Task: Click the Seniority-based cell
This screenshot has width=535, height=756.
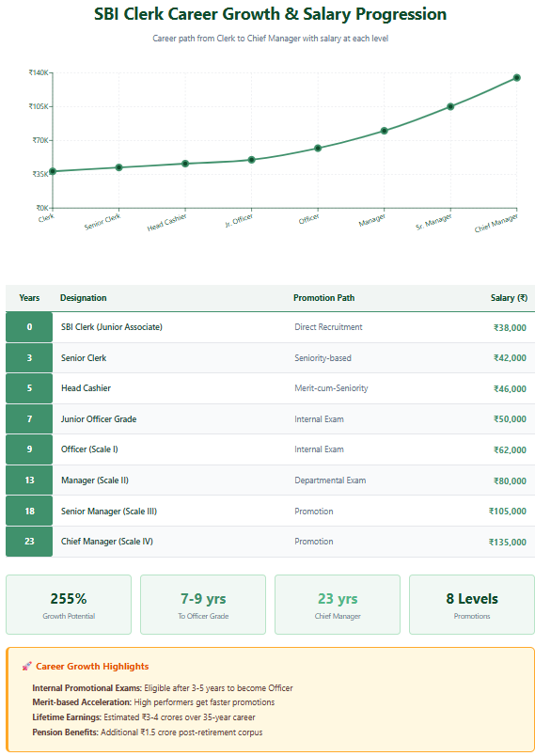Action: pos(323,357)
